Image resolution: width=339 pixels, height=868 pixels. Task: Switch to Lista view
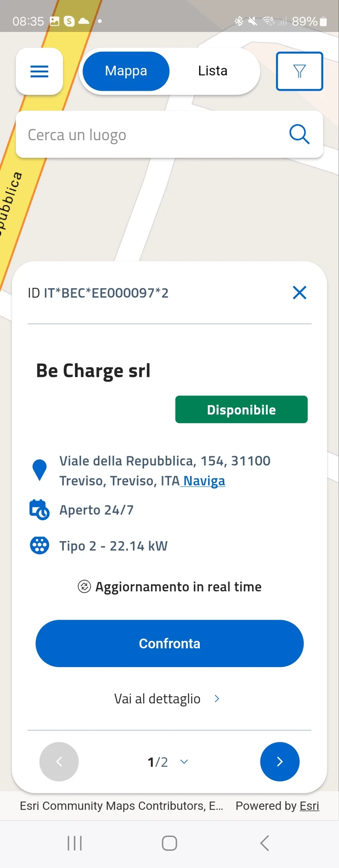pyautogui.click(x=213, y=71)
